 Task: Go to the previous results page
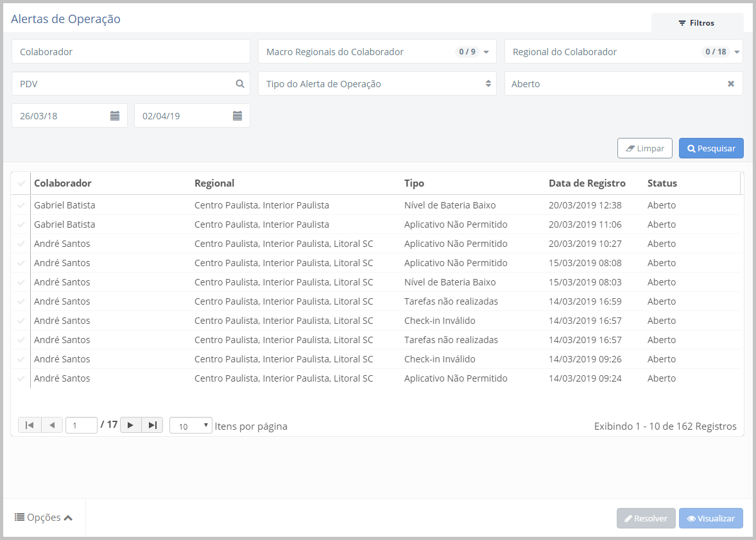point(51,425)
